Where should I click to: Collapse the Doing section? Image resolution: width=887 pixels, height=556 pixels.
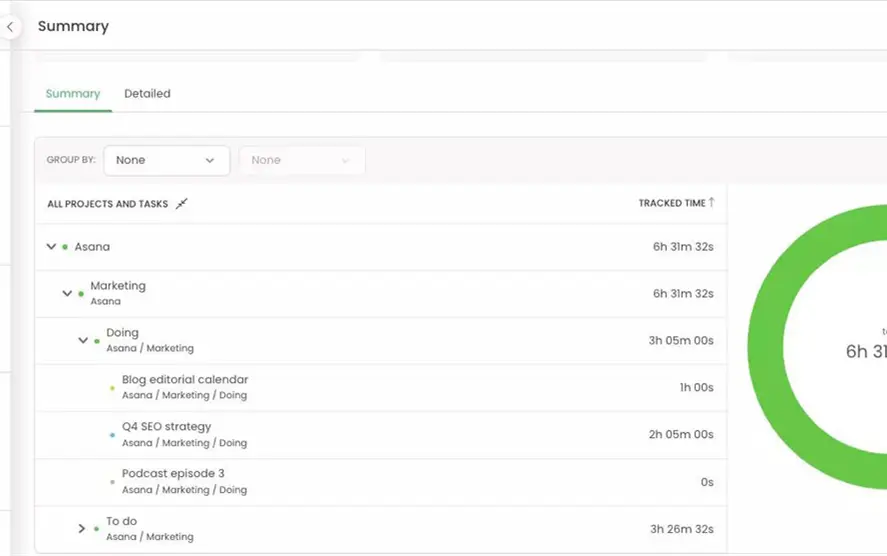click(83, 341)
